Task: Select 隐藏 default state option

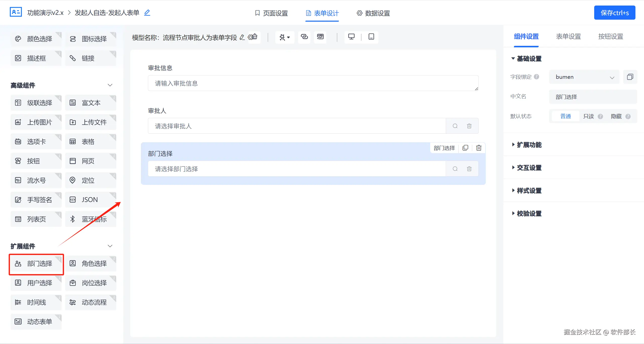Action: pos(616,116)
